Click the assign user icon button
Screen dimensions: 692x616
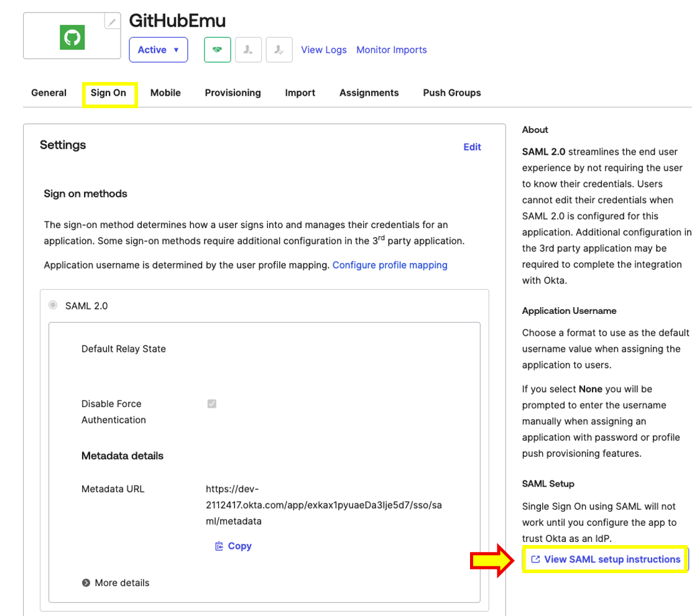(x=248, y=50)
